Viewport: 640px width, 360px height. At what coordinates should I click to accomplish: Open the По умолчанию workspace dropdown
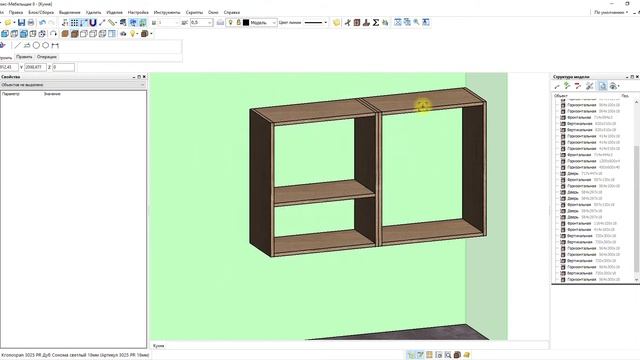(611, 12)
